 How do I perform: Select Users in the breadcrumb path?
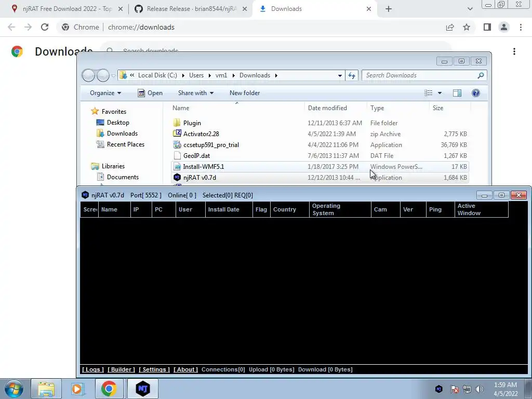coord(196,75)
